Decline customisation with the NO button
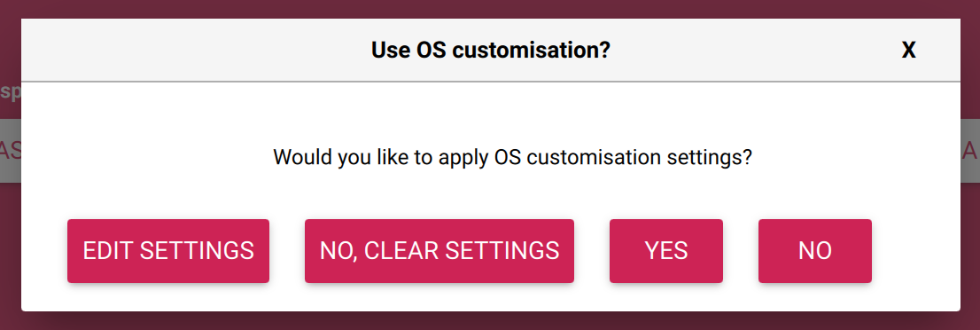 pyautogui.click(x=815, y=250)
